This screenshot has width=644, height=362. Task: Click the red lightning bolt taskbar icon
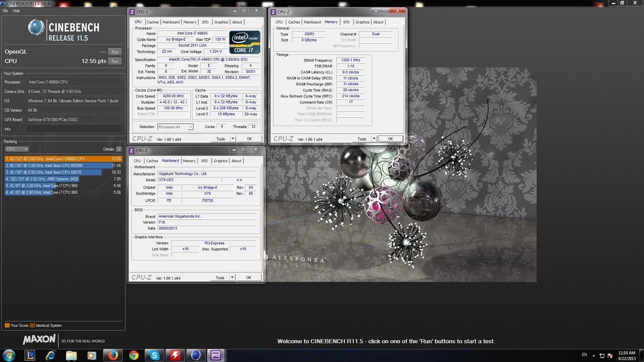pyautogui.click(x=175, y=355)
